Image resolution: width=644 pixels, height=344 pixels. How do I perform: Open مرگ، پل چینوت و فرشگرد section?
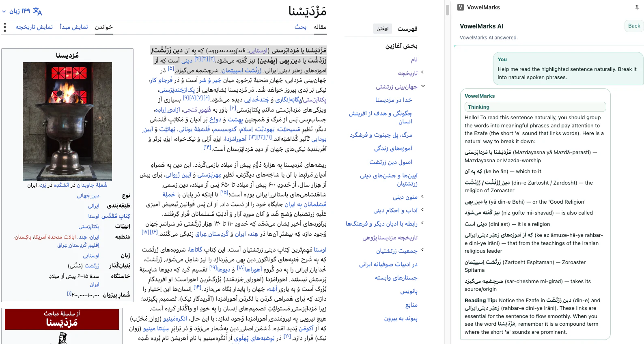pos(381,135)
